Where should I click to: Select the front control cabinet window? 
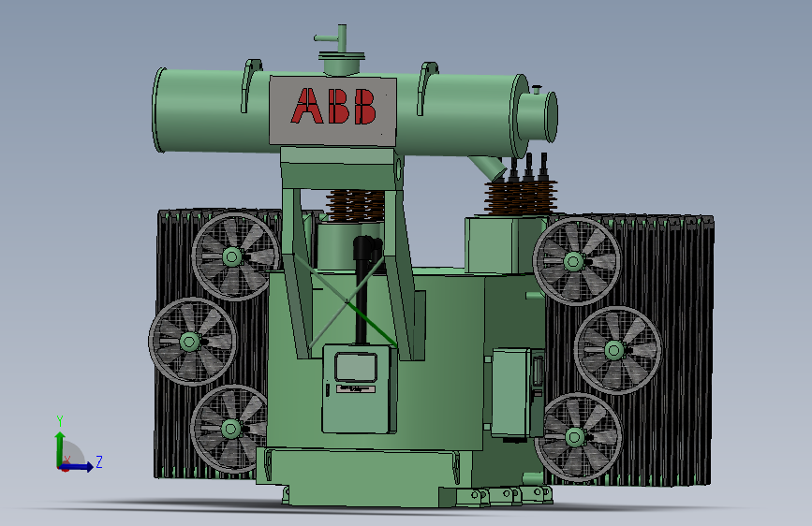pos(355,368)
